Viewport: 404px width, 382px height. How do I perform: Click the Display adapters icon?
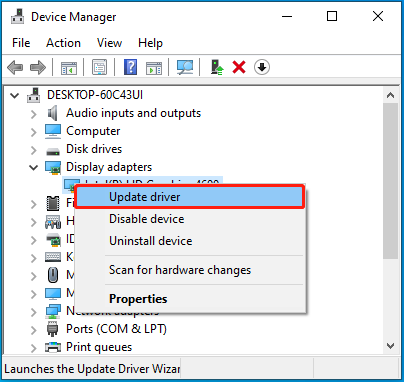[53, 168]
